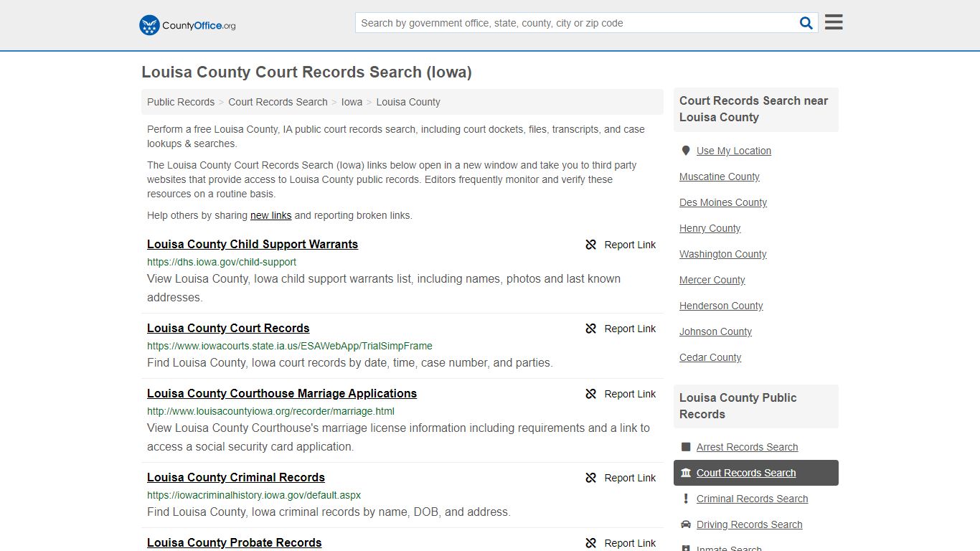980x551 pixels.
Task: Open Louisa County Probate Records result
Action: (235, 542)
